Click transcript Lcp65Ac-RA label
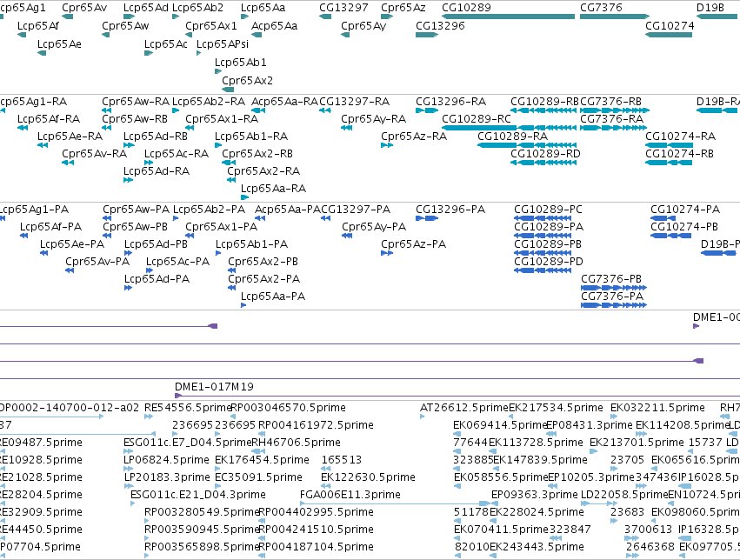The width and height of the screenshot is (740, 560). pos(176,154)
